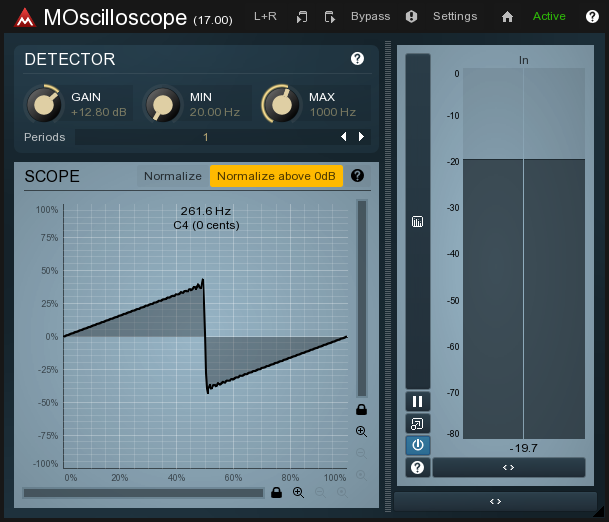Viewport: 609px width, 522px height.
Task: Click the meter width expander under -19.7
Action: pyautogui.click(x=509, y=468)
